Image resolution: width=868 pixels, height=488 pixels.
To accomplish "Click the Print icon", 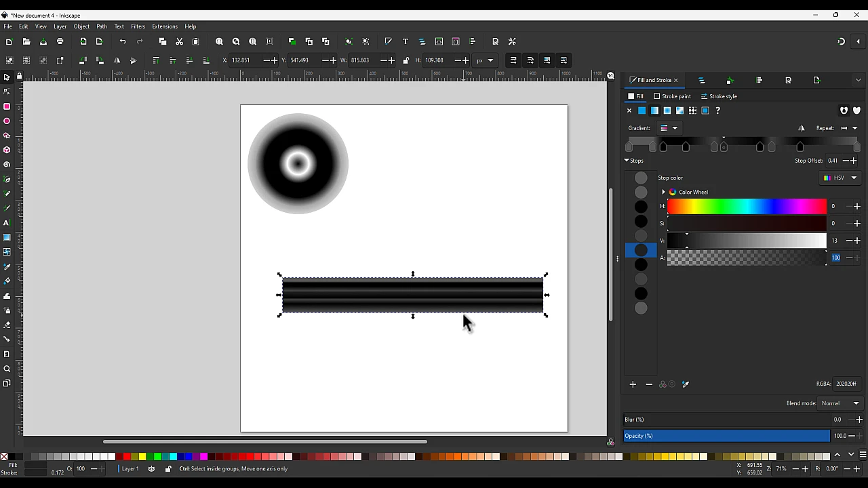I will coord(60,42).
